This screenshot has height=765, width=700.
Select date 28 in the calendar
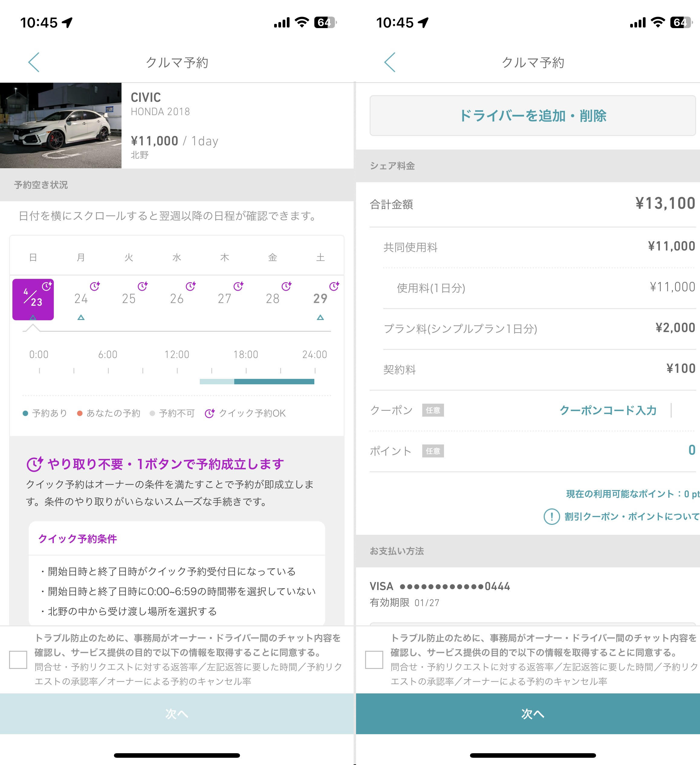tap(273, 299)
